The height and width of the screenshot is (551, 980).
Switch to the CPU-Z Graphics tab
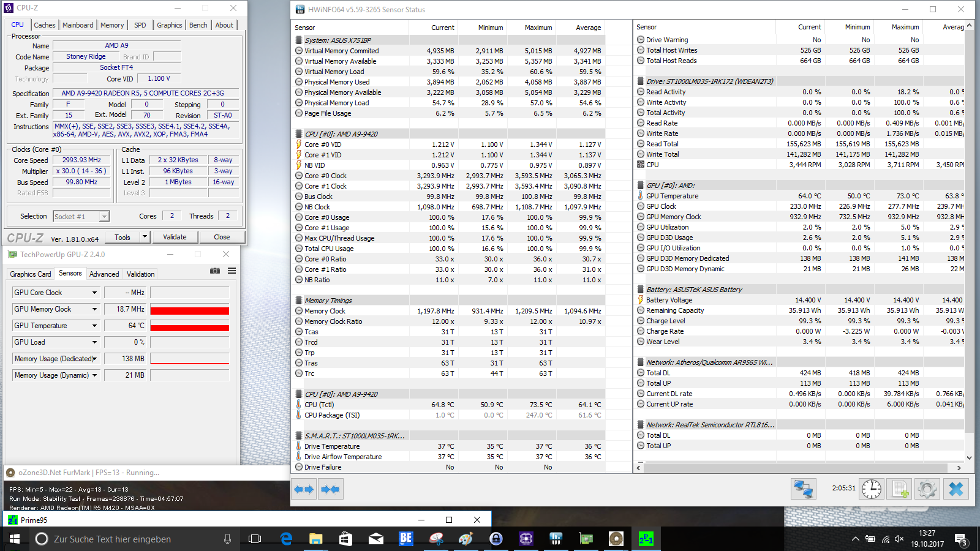pyautogui.click(x=170, y=25)
